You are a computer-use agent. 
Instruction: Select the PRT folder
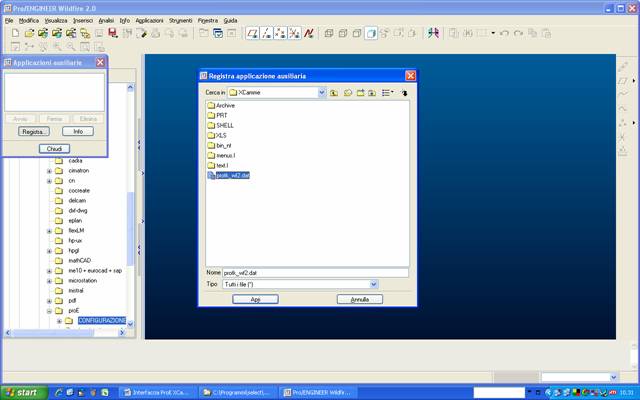217,116
